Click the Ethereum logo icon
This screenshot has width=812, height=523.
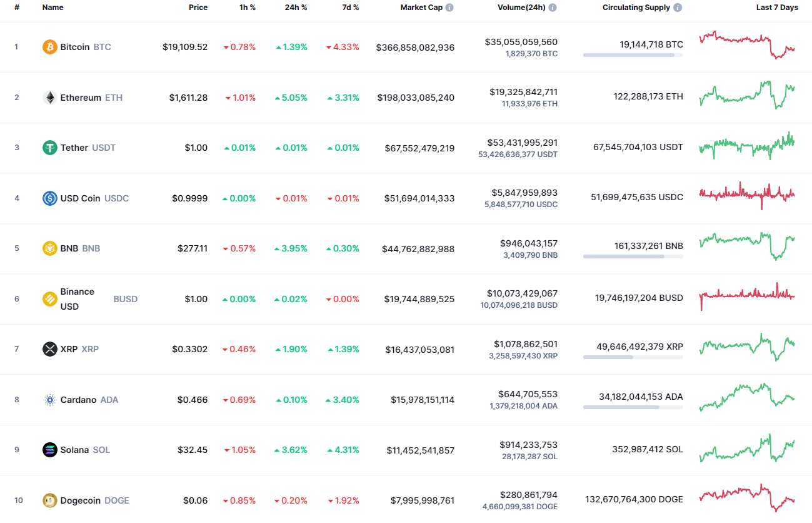pyautogui.click(x=49, y=97)
